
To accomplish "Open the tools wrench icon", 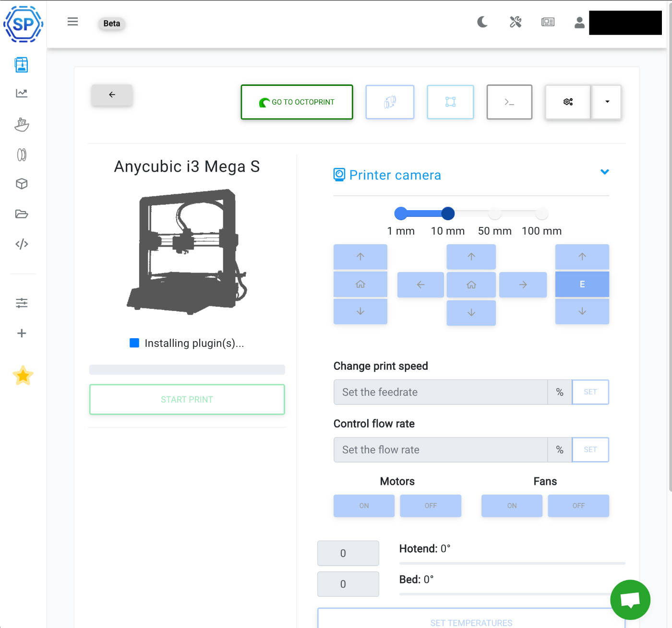I will [516, 22].
